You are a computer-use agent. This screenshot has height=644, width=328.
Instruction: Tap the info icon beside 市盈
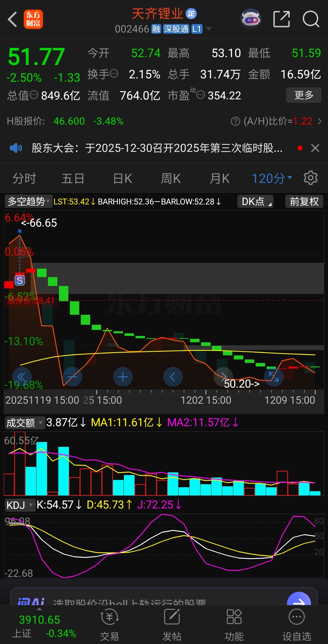201,95
